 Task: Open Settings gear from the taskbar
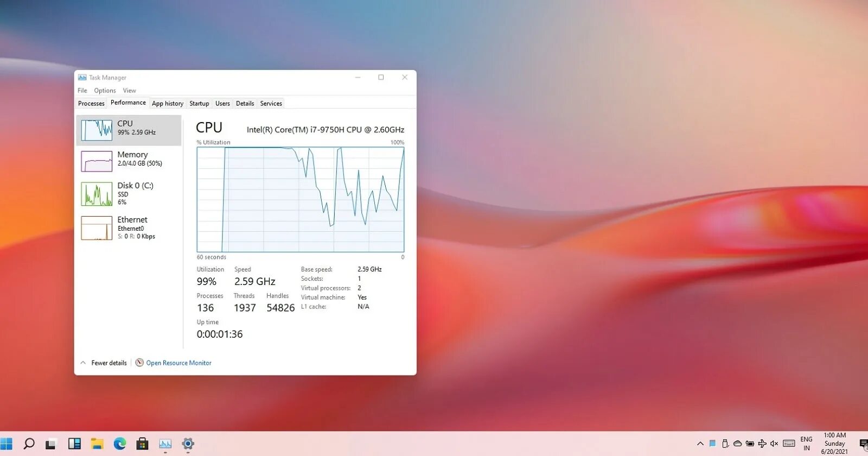[188, 444]
